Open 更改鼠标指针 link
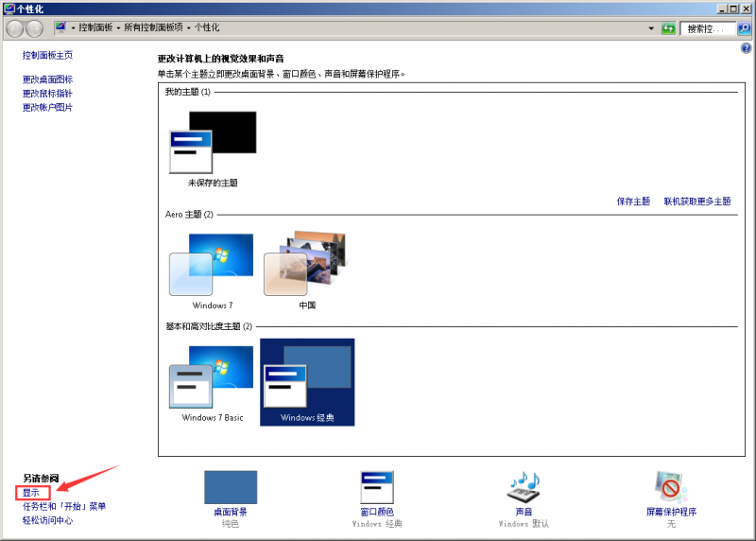756x541 pixels. pyautogui.click(x=47, y=93)
